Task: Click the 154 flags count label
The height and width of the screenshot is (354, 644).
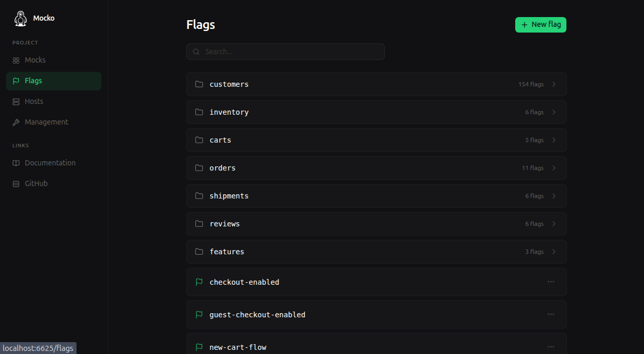Action: [x=531, y=84]
